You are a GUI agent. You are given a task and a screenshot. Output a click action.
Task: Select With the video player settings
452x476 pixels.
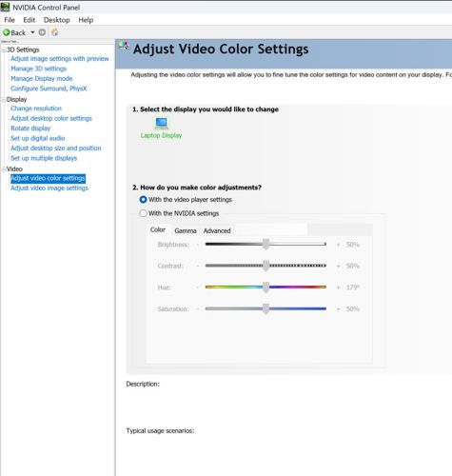tap(143, 200)
